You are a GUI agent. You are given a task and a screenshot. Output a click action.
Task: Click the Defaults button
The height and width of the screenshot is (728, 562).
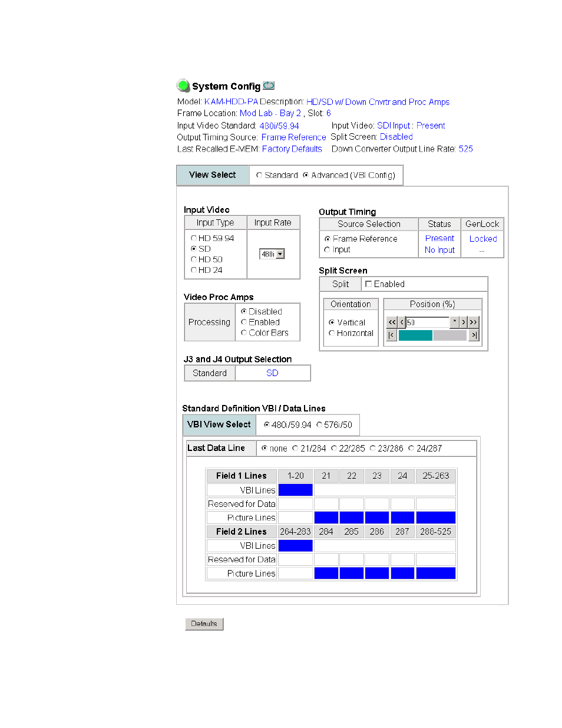click(204, 624)
